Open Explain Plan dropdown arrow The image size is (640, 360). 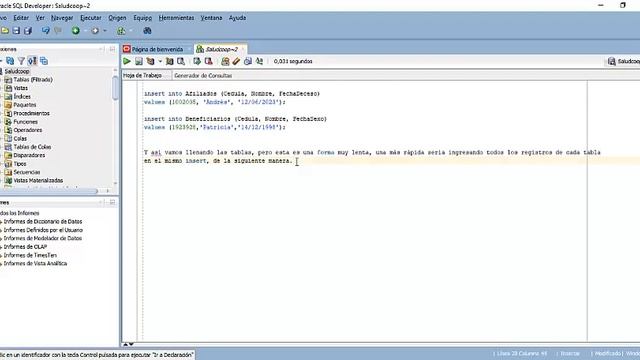[160, 61]
